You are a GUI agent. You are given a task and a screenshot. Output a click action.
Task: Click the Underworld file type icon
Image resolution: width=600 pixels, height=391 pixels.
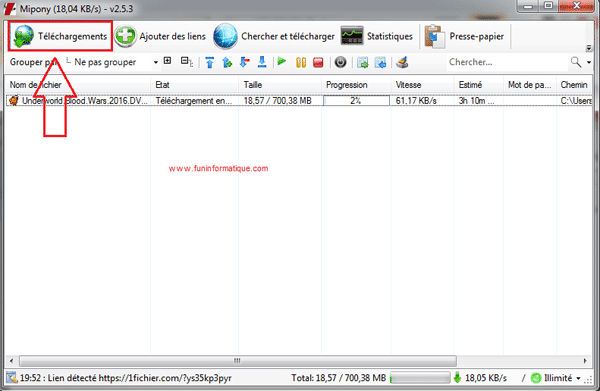[x=13, y=101]
